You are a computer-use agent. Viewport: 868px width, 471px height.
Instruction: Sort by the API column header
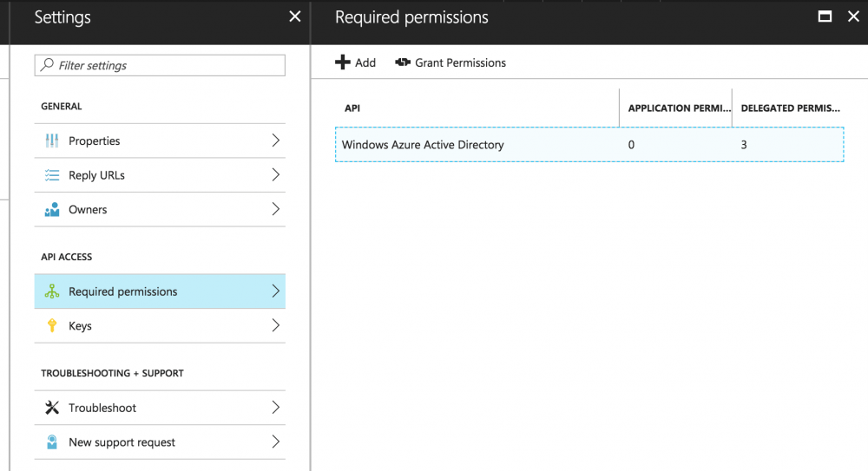point(352,108)
